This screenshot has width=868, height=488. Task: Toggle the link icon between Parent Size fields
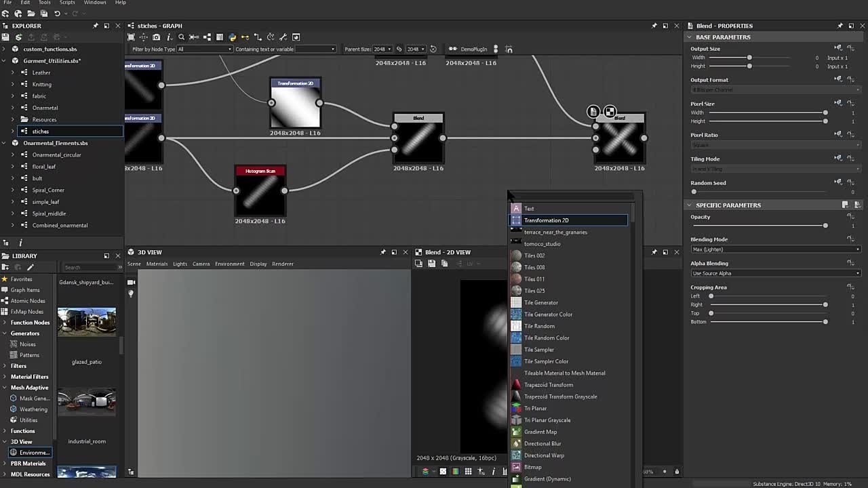pyautogui.click(x=399, y=49)
